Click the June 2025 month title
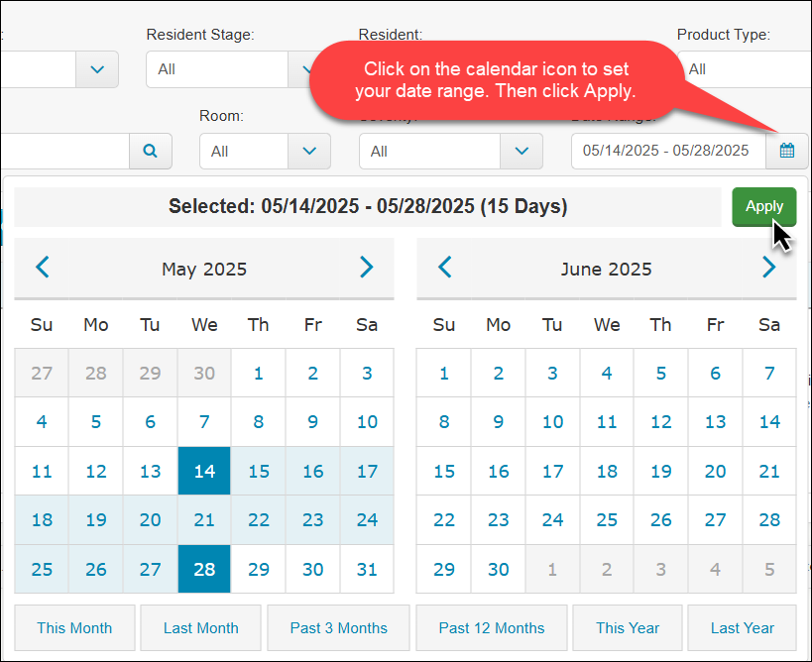Viewport: 812px width, 662px height. tap(607, 270)
